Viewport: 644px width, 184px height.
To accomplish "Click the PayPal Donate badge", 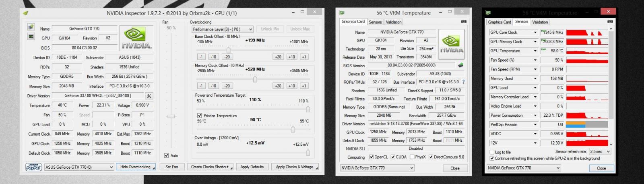I will (34, 167).
